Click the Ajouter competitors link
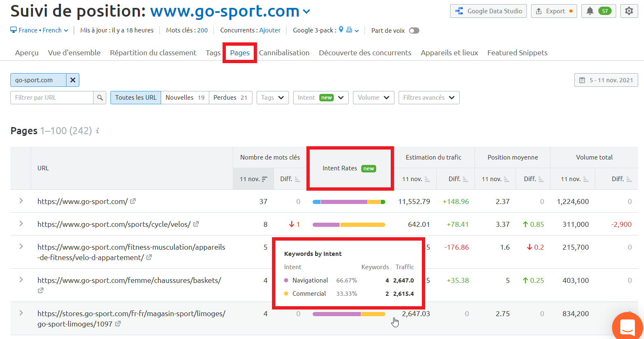 [x=270, y=30]
